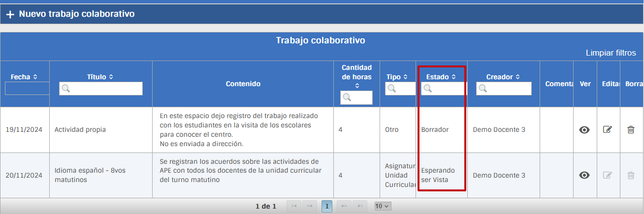Click Limpiar filtros link

click(x=611, y=53)
